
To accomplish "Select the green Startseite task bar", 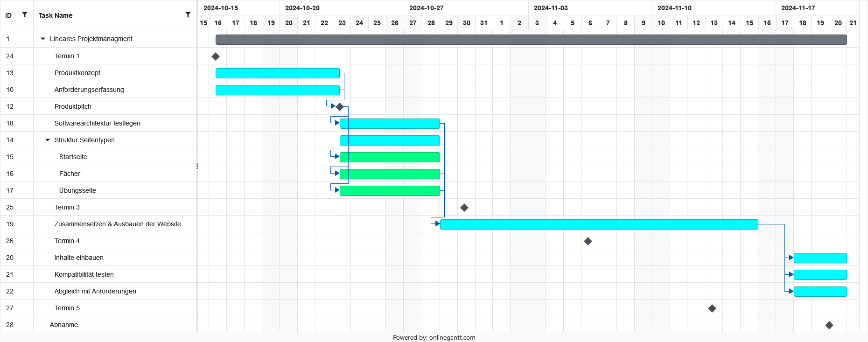I will (x=390, y=157).
